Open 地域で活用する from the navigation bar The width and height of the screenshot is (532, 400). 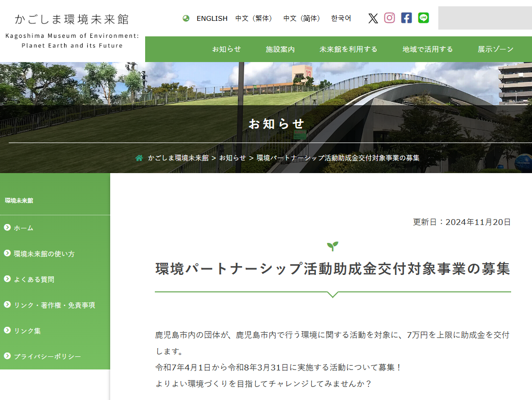427,49
